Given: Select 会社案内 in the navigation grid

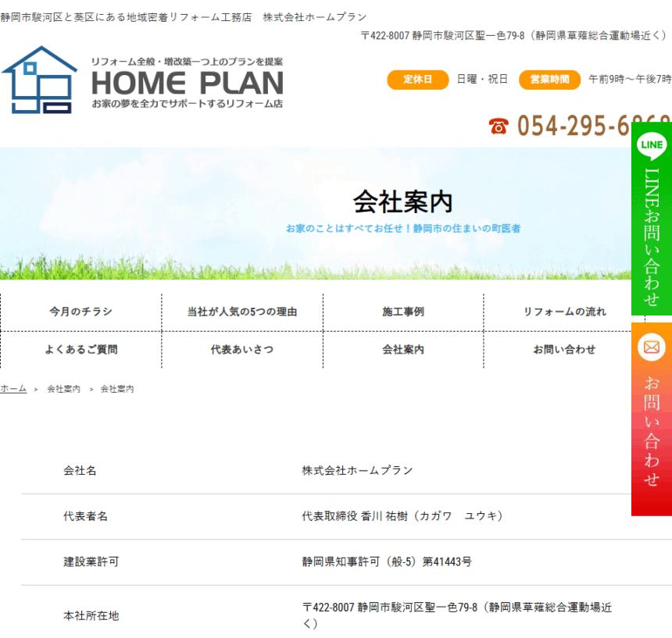Looking at the screenshot, I should (x=403, y=350).
